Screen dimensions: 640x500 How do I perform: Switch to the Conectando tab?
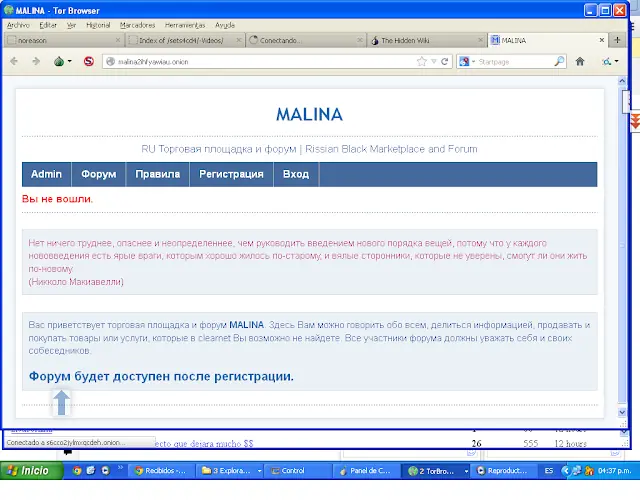[305, 40]
